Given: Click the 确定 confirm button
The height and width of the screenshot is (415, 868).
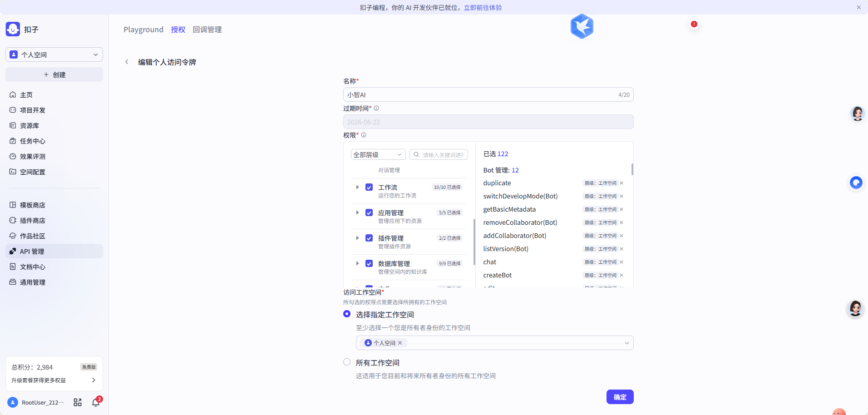Looking at the screenshot, I should pos(620,397).
